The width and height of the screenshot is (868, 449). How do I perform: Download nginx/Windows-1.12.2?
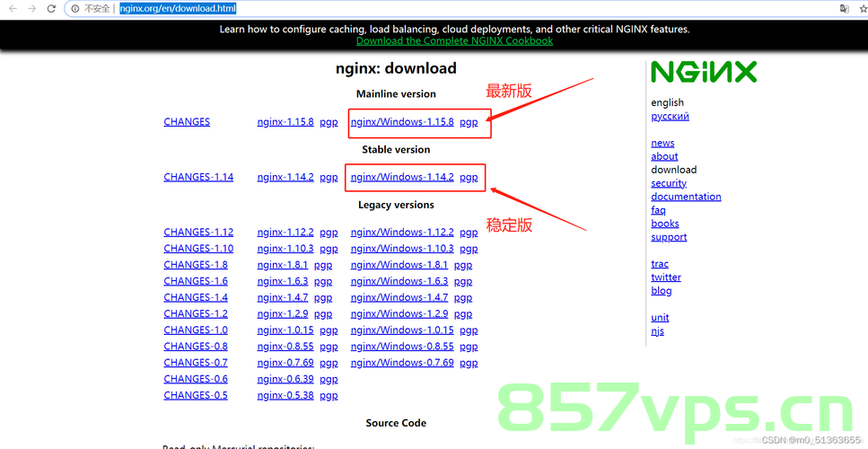pyautogui.click(x=402, y=232)
